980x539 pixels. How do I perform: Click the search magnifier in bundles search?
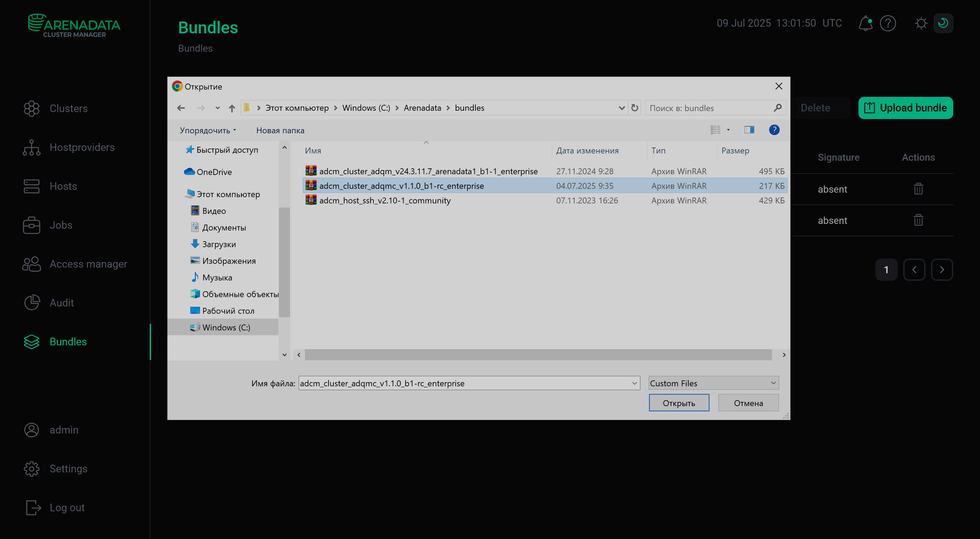coord(777,108)
